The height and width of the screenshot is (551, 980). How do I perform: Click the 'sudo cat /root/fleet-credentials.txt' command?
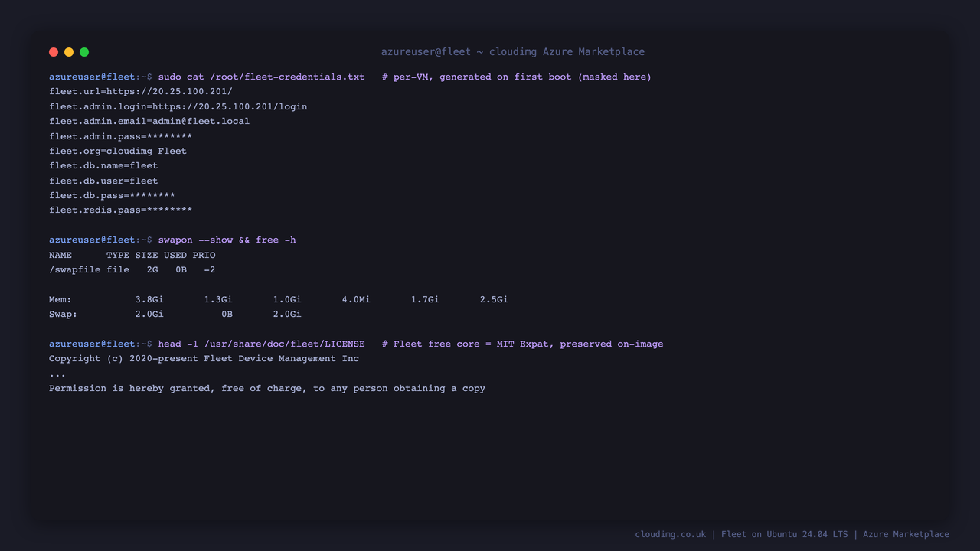click(261, 77)
